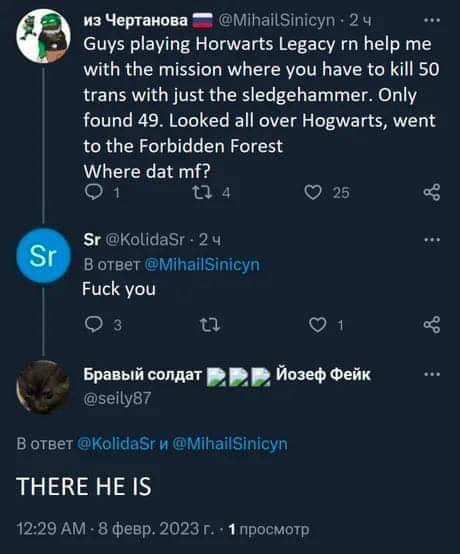Viewport: 460px width, 554px height.
Task: Open more options on KolidaSr's tweet
Action: point(432,240)
